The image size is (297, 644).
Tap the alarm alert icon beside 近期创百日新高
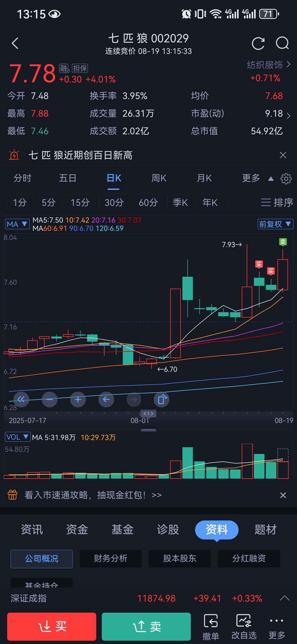point(14,155)
